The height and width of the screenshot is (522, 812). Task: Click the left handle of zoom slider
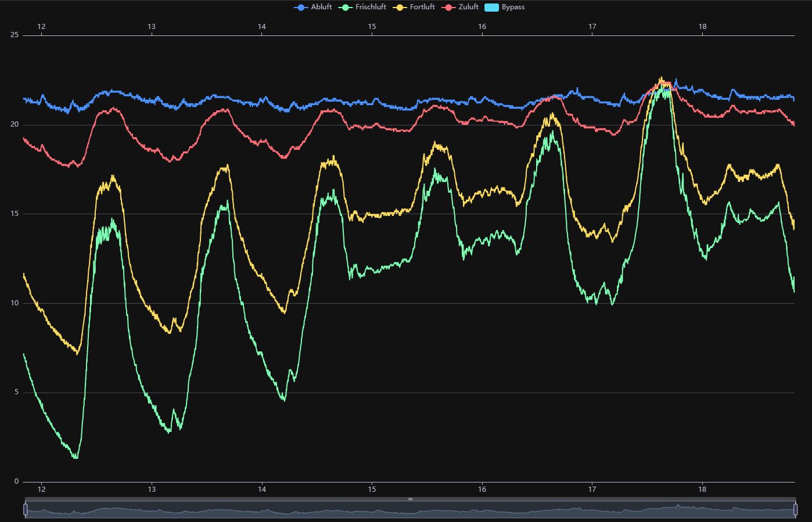[x=26, y=510]
